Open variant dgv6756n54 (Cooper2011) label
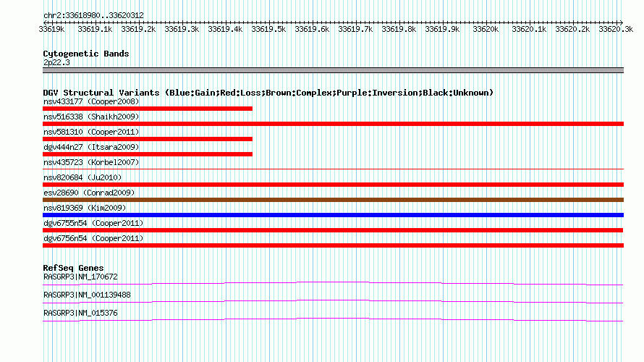Image resolution: width=644 pixels, height=362 pixels. tap(93, 238)
